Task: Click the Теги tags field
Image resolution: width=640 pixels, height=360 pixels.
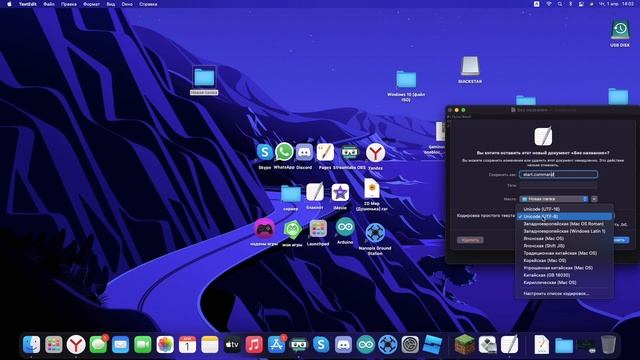Action: pyautogui.click(x=558, y=185)
